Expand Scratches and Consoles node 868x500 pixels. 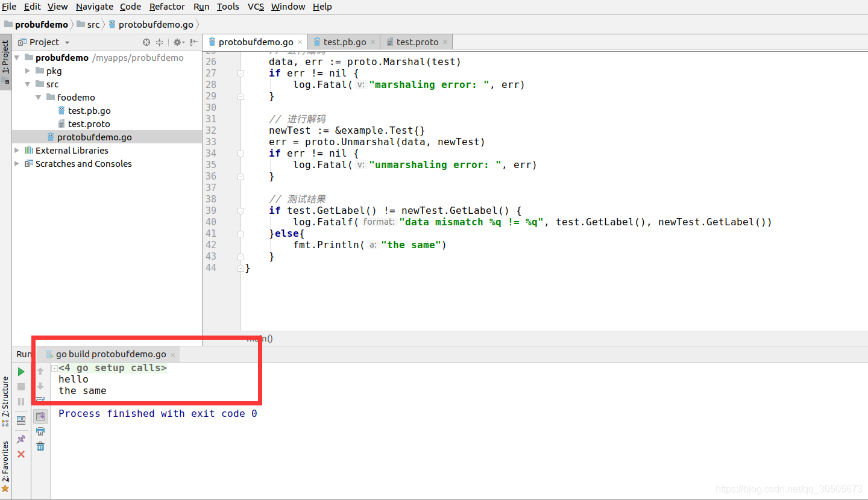pos(17,164)
